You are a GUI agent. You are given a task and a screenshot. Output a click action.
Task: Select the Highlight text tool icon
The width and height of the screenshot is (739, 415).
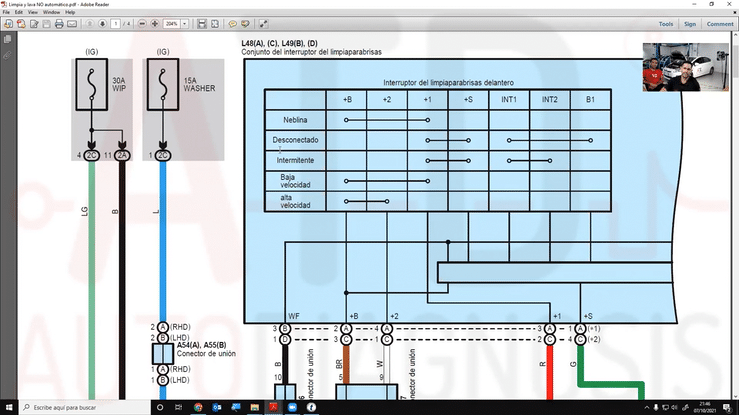point(245,24)
